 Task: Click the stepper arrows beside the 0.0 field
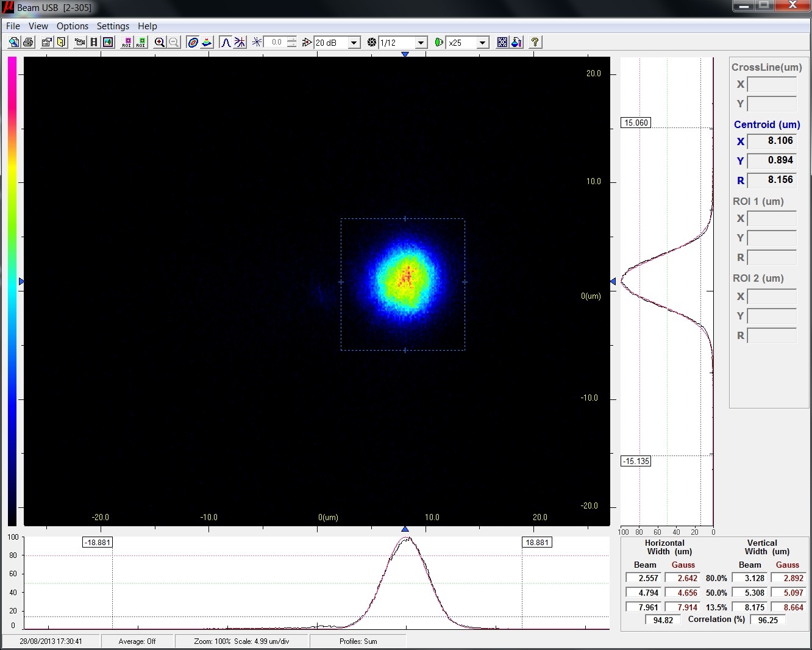[x=292, y=42]
